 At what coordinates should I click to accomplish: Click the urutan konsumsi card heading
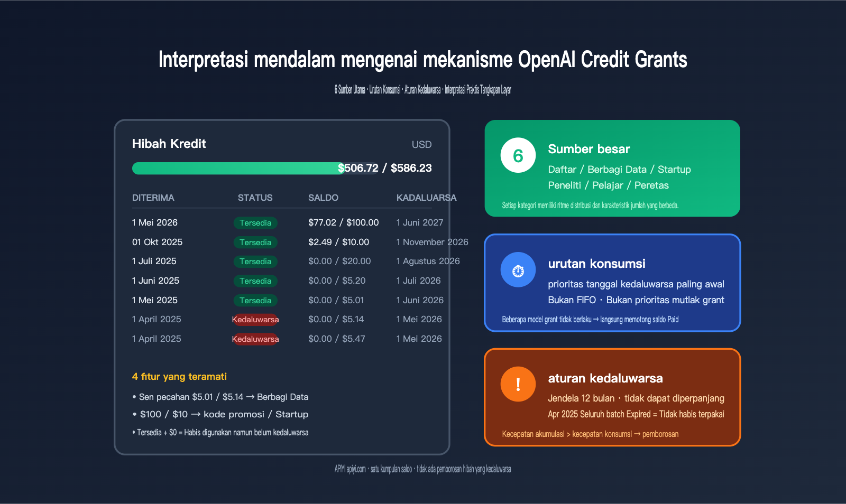(x=597, y=264)
